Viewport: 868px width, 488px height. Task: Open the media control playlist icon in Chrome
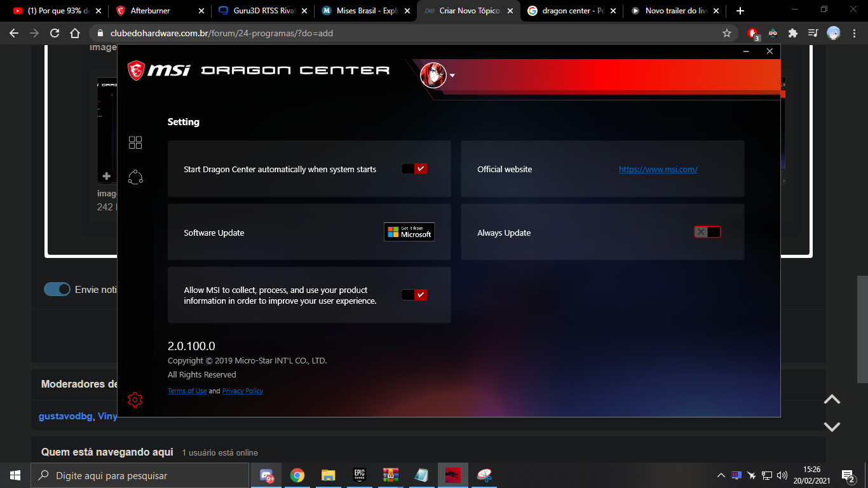(813, 33)
